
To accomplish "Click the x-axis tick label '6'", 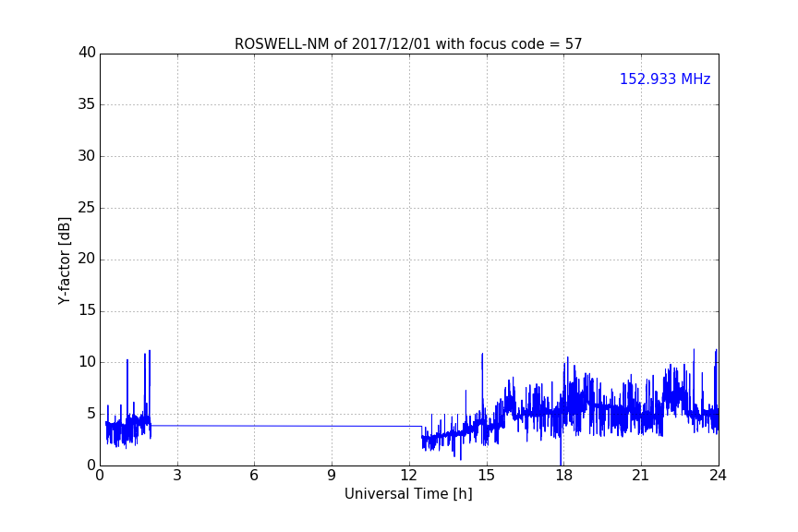I will coord(254,476).
